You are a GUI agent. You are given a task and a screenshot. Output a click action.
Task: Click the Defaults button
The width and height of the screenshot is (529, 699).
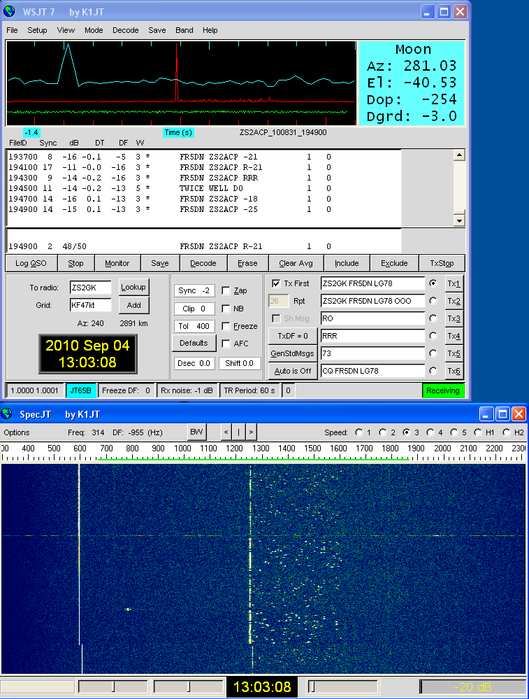[193, 343]
